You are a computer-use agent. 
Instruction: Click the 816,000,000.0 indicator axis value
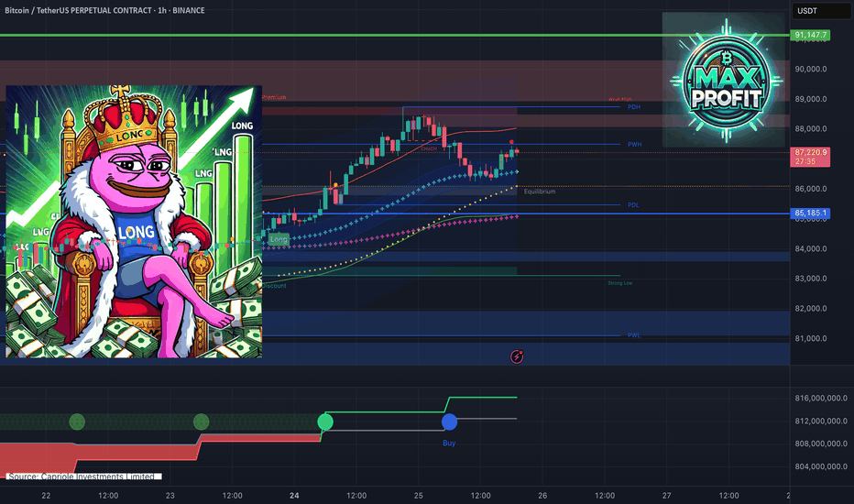(x=821, y=399)
